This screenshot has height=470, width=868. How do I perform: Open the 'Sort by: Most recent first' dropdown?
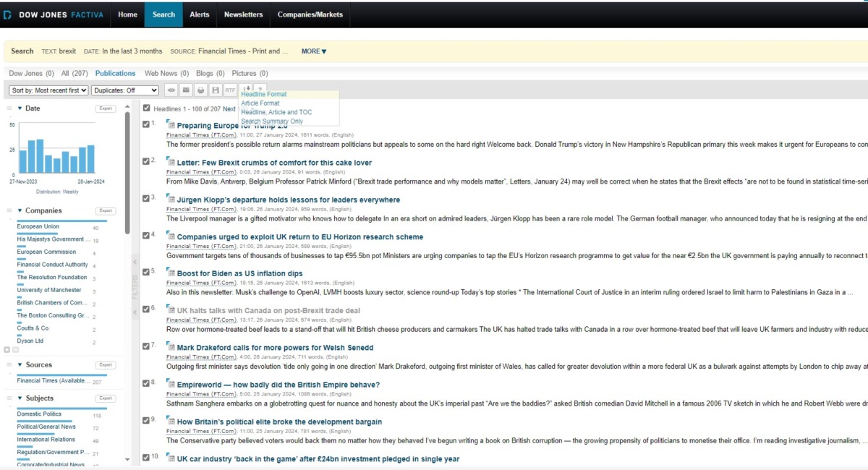[49, 90]
